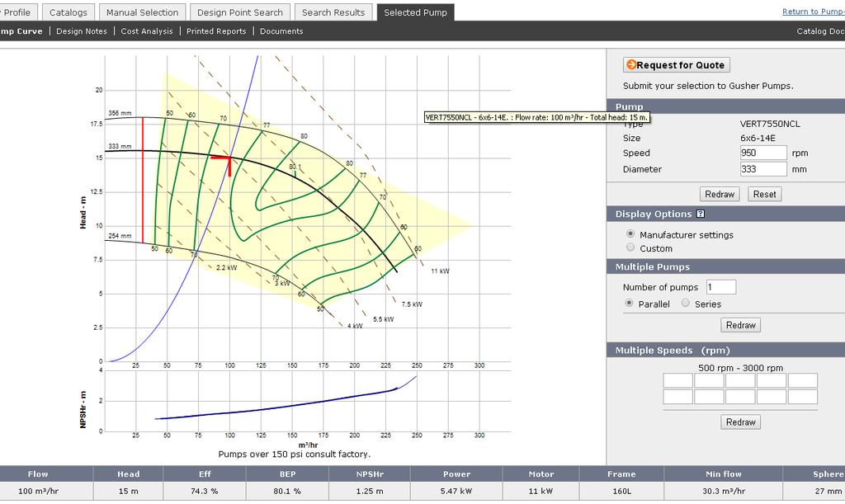
Task: Open Documents submenu
Action: 281,31
